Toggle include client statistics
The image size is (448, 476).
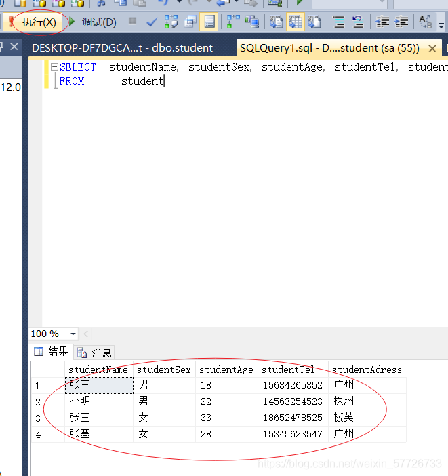pos(252,22)
